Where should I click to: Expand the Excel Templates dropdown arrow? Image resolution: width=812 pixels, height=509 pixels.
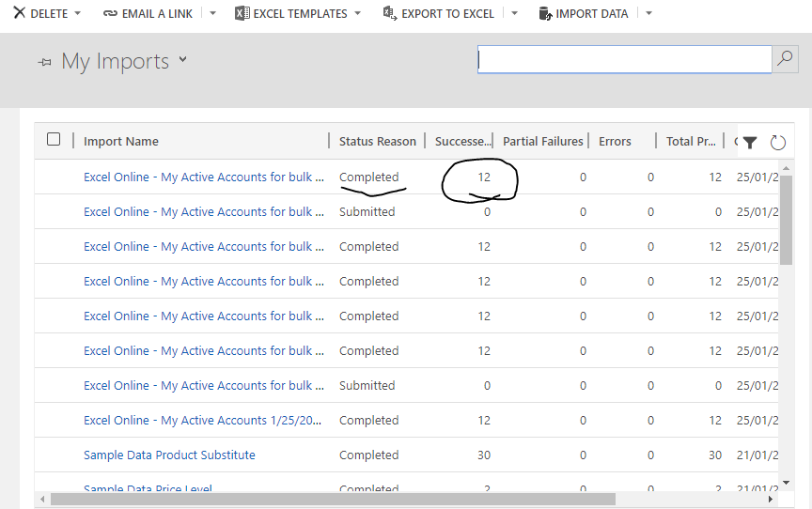point(358,13)
